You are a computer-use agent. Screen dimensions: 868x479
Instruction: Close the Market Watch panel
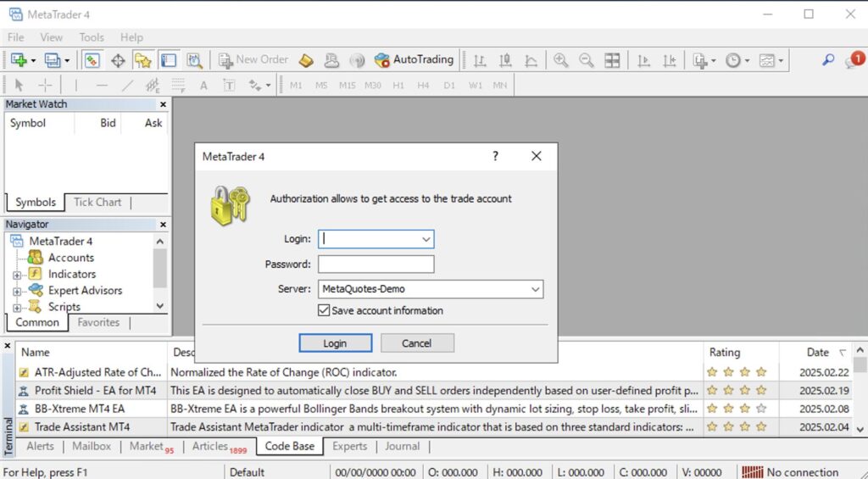tap(163, 104)
